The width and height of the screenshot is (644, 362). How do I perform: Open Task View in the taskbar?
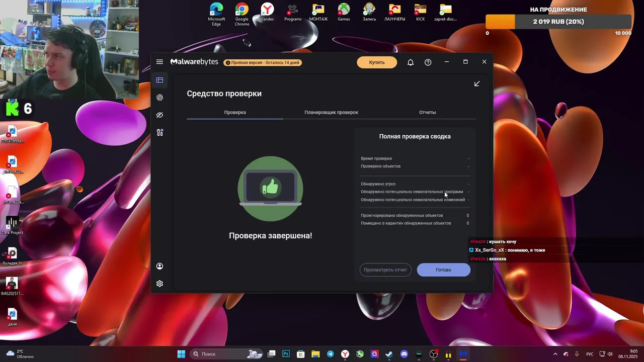point(272,354)
